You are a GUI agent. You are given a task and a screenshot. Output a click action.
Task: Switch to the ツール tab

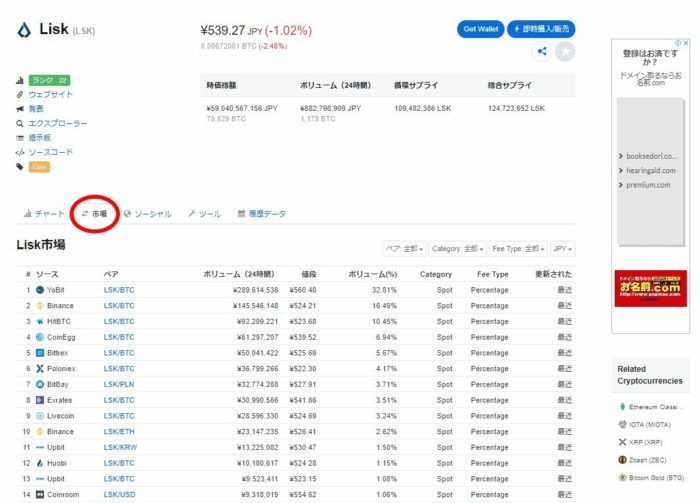coord(204,214)
